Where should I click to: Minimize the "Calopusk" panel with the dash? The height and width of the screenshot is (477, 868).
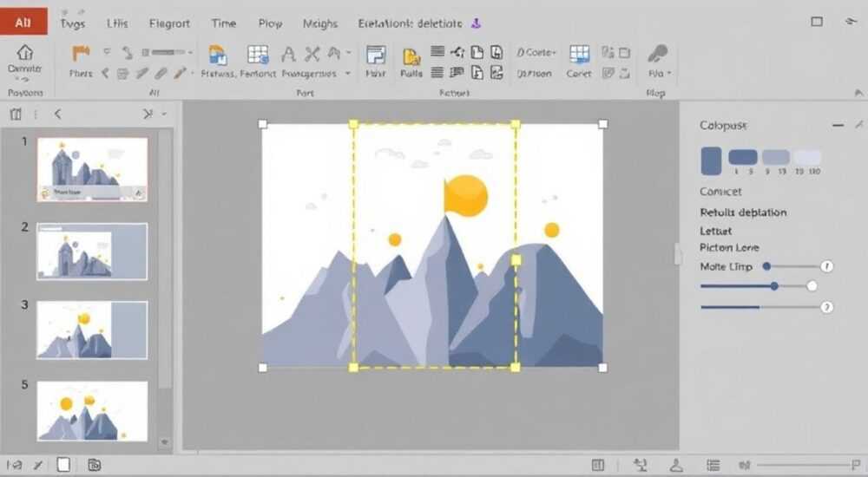(838, 126)
